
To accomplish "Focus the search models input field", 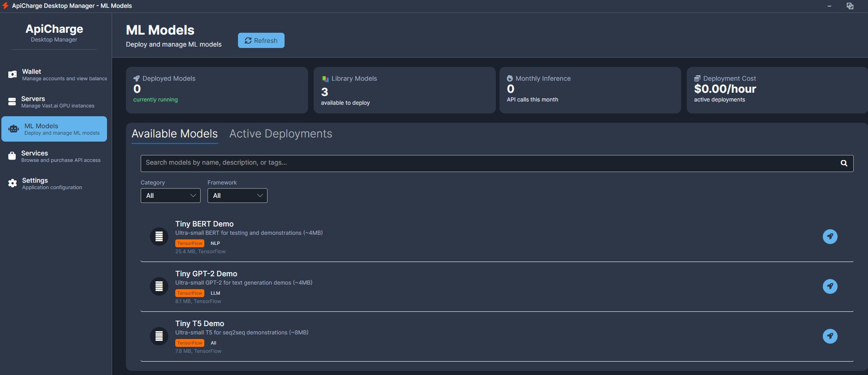I will 489,163.
